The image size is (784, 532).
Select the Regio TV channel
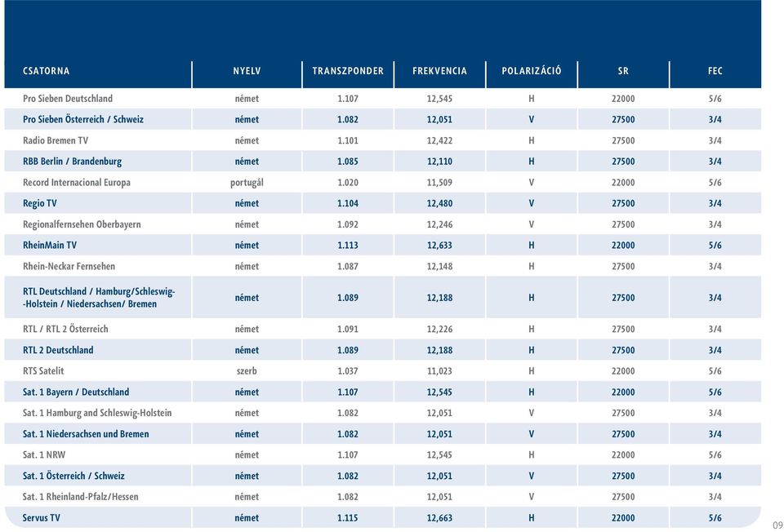click(39, 203)
